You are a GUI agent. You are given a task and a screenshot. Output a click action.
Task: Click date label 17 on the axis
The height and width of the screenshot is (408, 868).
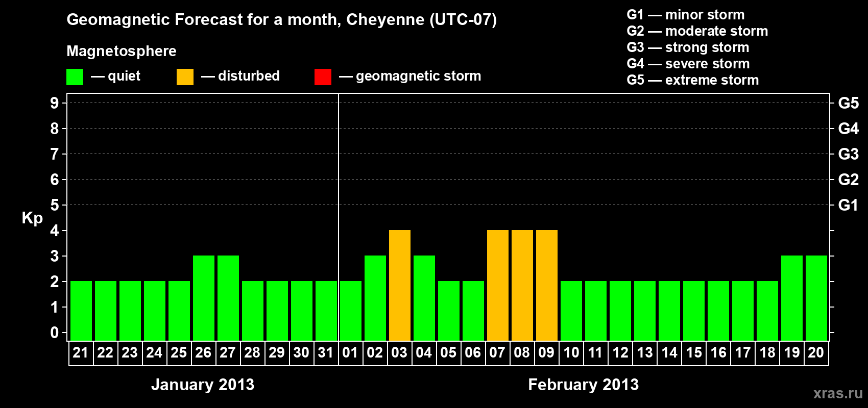pos(743,352)
